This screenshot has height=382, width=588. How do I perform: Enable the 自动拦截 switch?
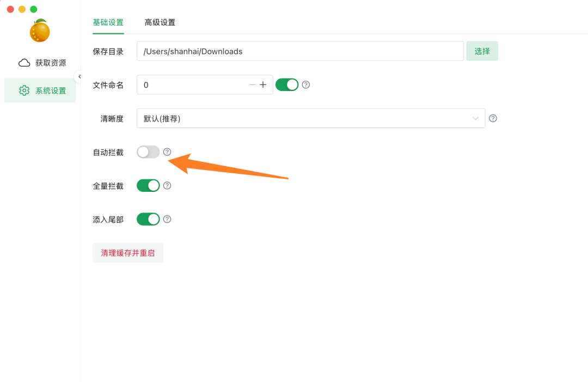(148, 152)
